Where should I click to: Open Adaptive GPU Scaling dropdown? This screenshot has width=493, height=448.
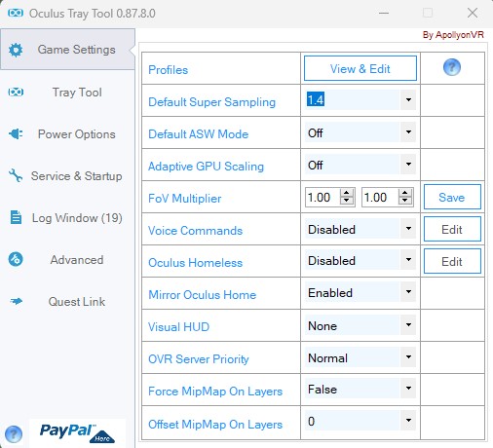(408, 164)
